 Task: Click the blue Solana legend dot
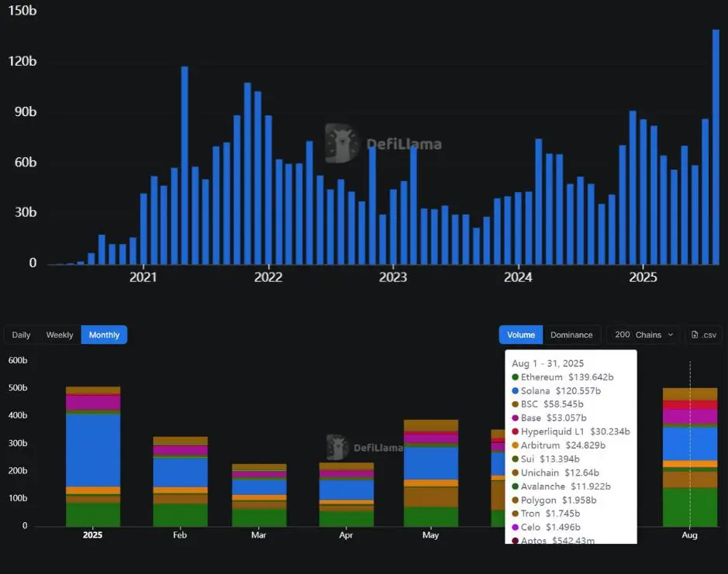(x=515, y=390)
